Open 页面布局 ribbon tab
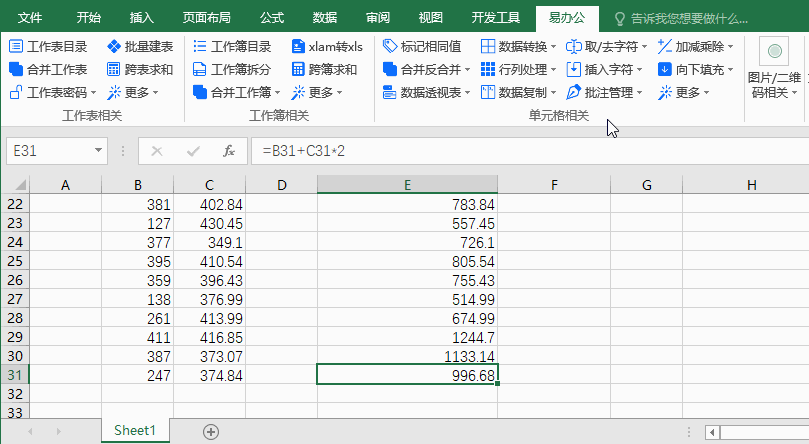The height and width of the screenshot is (444, 809). coord(206,18)
